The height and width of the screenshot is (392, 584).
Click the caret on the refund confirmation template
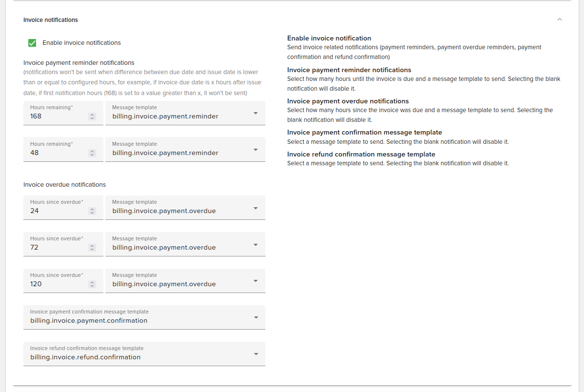(256, 353)
